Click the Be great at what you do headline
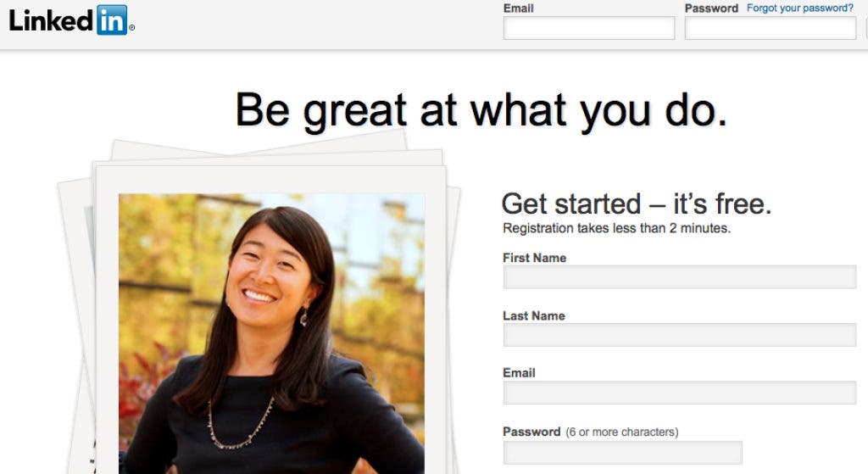This screenshot has width=868, height=474. coord(481,111)
